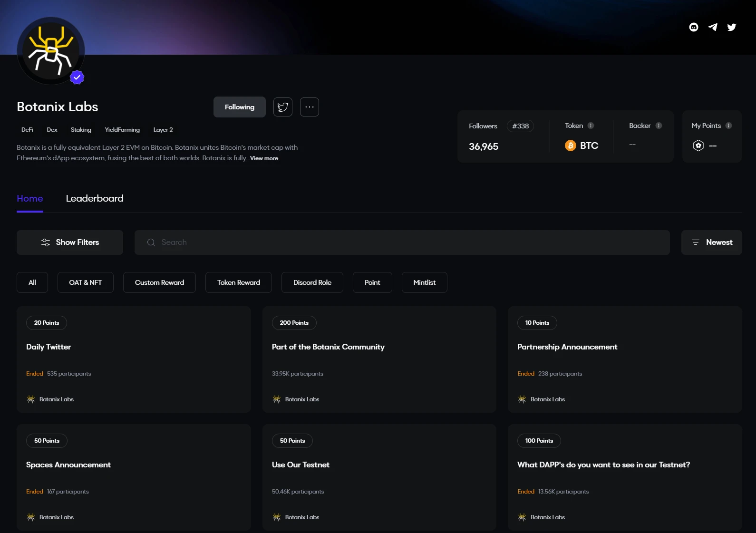This screenshot has width=756, height=533.
Task: Select the Home tab
Action: 30,198
